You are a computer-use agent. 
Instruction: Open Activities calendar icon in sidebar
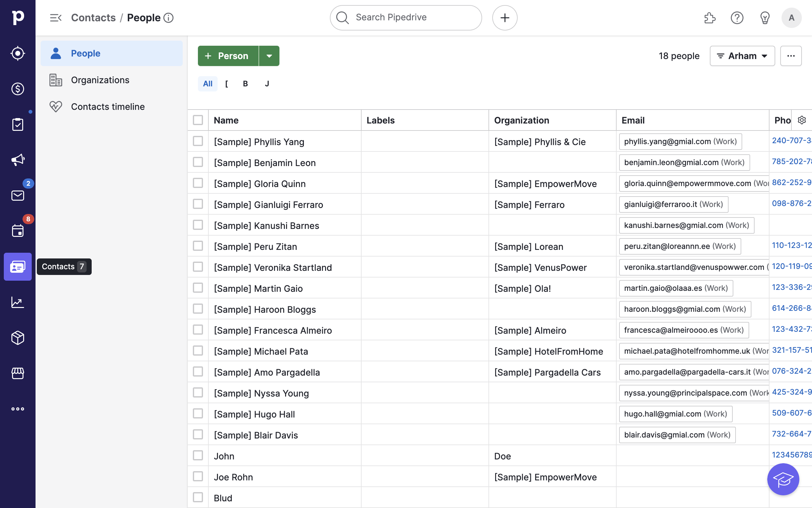coord(18,231)
